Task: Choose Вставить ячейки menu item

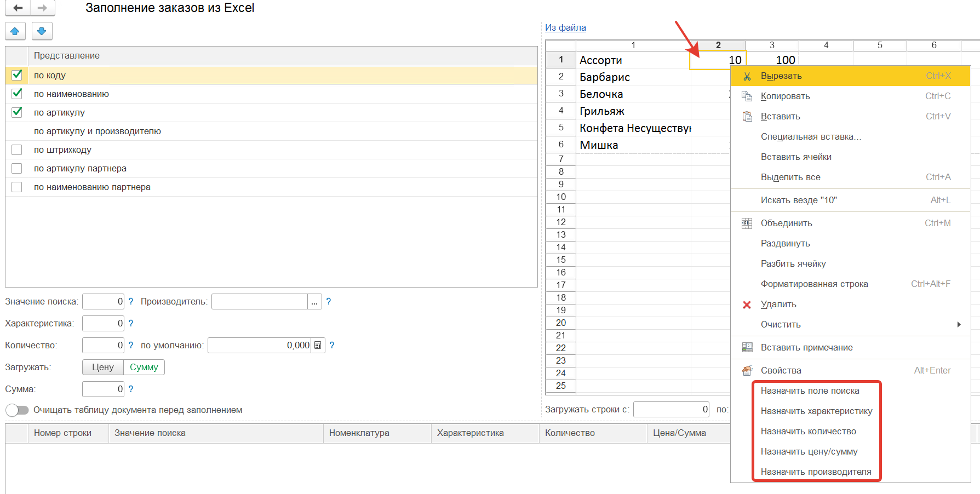Action: (x=850, y=157)
